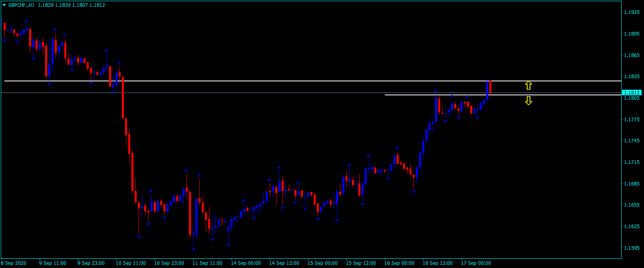Click the time axis label 17 Sep 00:00

[476, 263]
